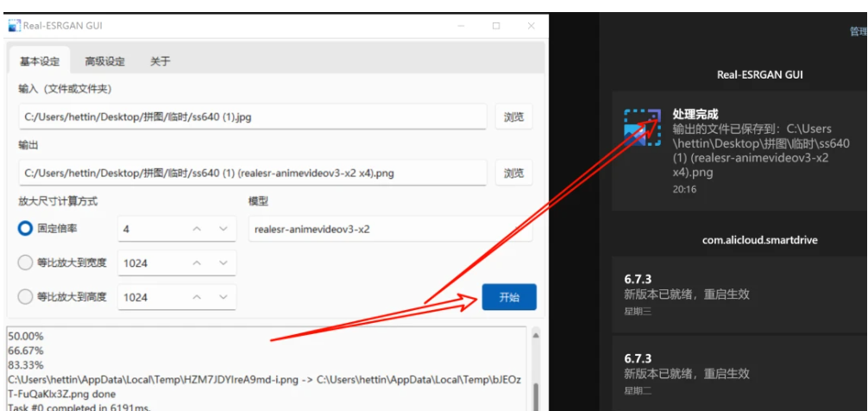Open the 6.7.3 notification dated 星期二
This screenshot has height=411, width=868.
pyautogui.click(x=739, y=373)
